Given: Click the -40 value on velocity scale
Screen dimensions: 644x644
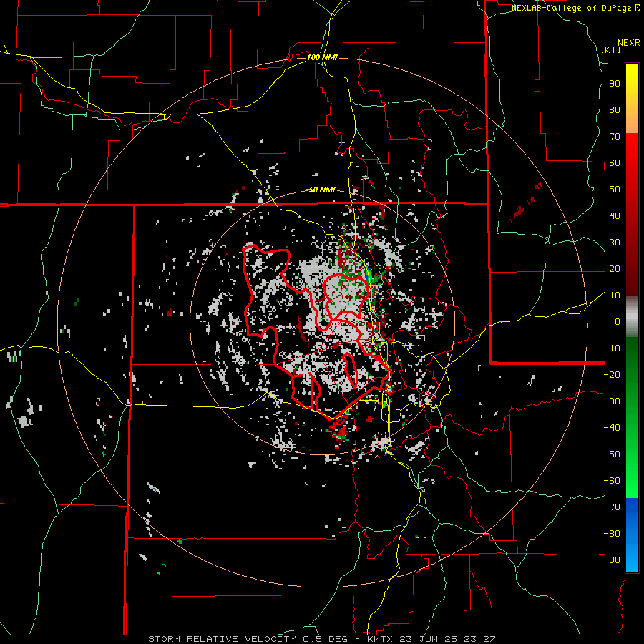Looking at the screenshot, I should [612, 428].
